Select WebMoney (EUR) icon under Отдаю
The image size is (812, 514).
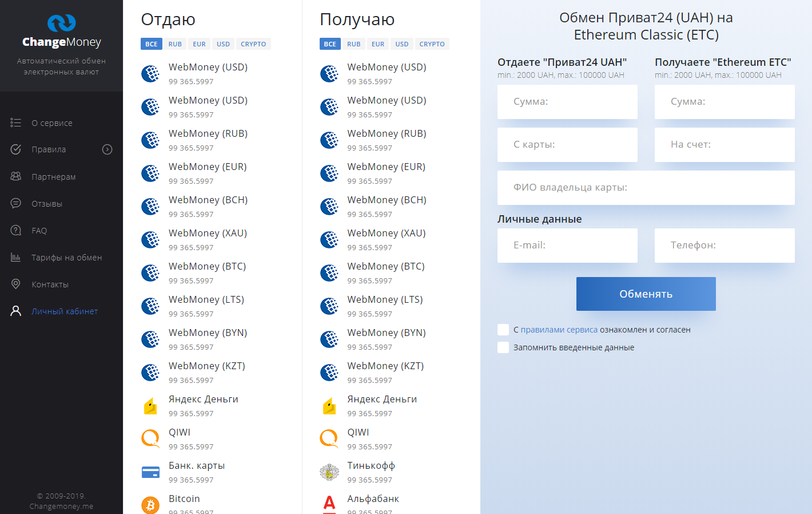[x=150, y=173]
